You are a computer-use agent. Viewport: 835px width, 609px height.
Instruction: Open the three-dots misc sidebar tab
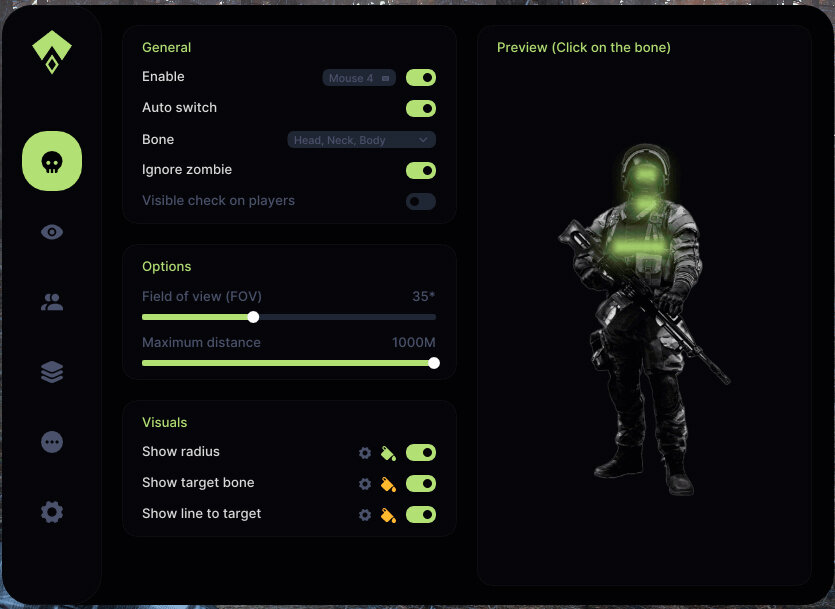point(52,442)
